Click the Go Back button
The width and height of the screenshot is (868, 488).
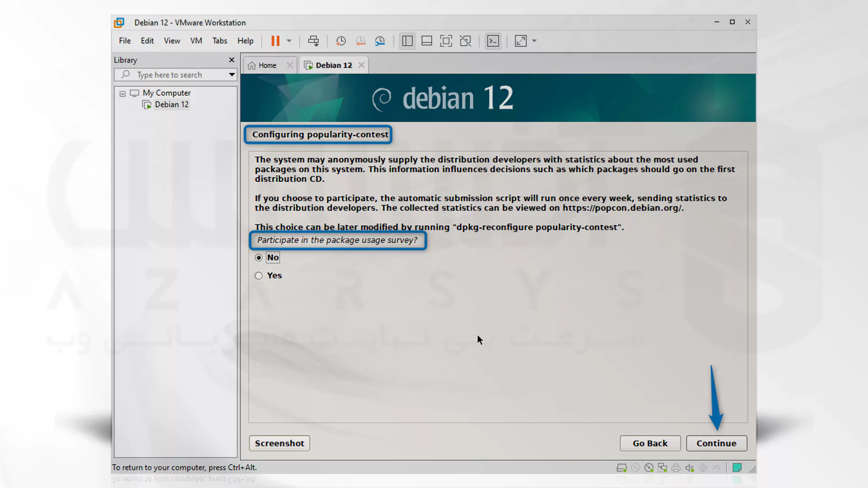tap(651, 443)
